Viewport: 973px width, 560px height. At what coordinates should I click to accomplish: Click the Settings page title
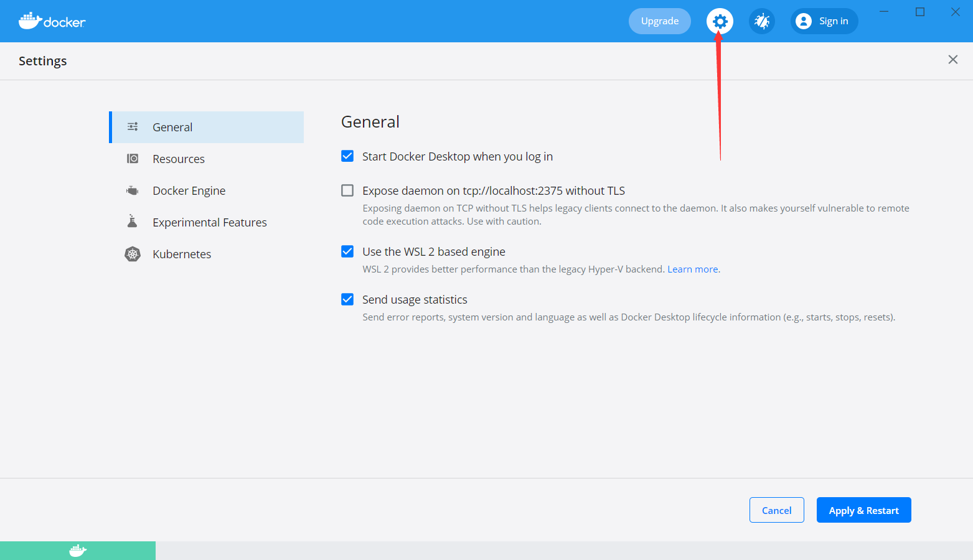click(43, 61)
